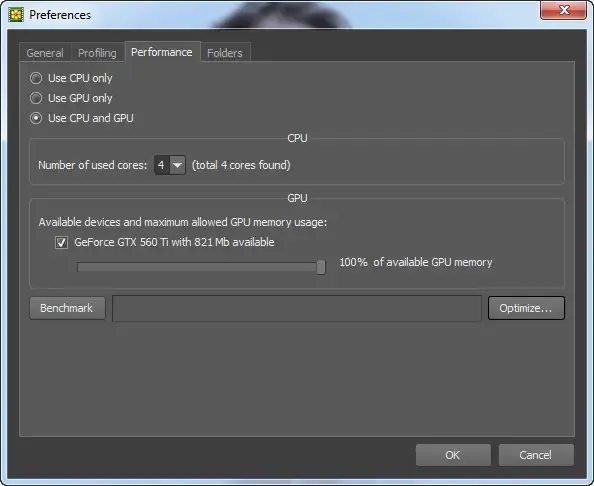The width and height of the screenshot is (594, 486).
Task: Click the GPU memory usage slider handle
Action: coord(321,267)
